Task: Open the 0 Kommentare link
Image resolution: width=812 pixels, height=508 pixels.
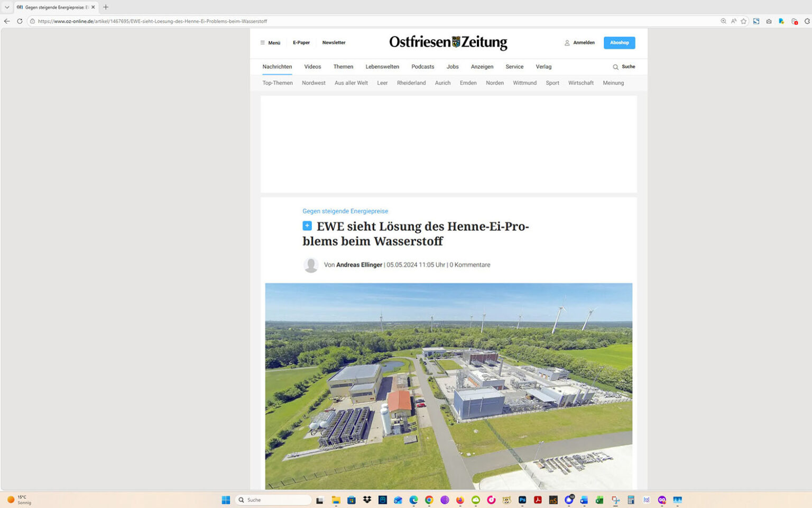Action: click(469, 265)
